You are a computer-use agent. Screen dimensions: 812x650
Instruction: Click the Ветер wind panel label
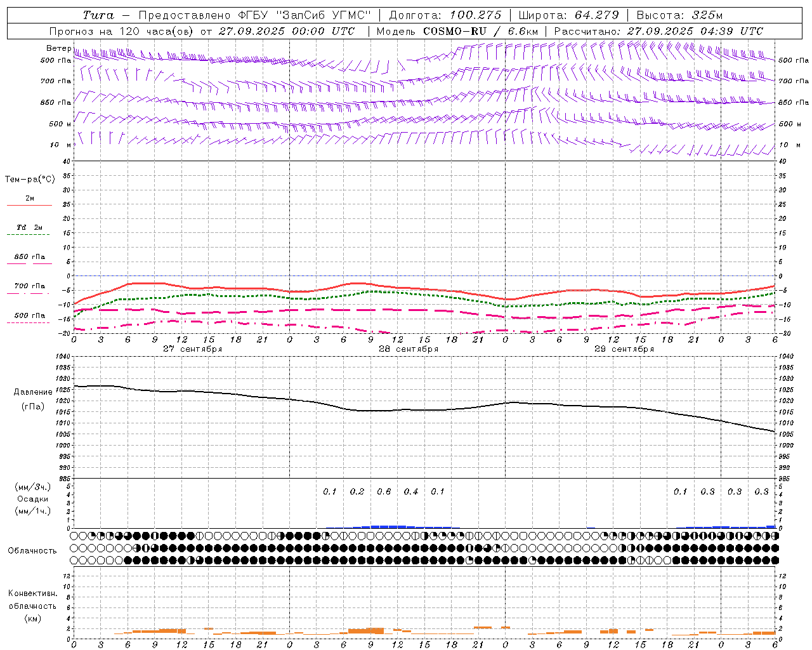58,48
